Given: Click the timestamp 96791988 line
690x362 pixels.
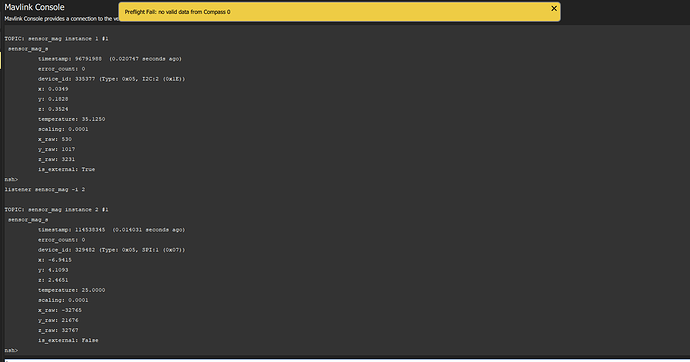Looking at the screenshot, I should pos(110,59).
